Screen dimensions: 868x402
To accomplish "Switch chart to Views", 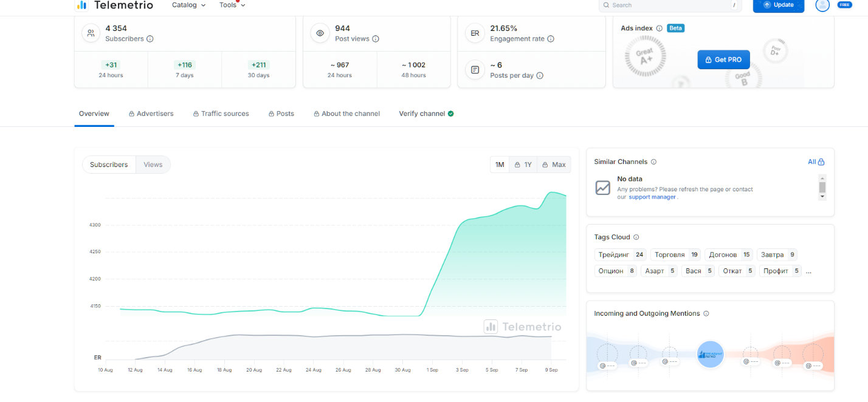I will [x=153, y=165].
